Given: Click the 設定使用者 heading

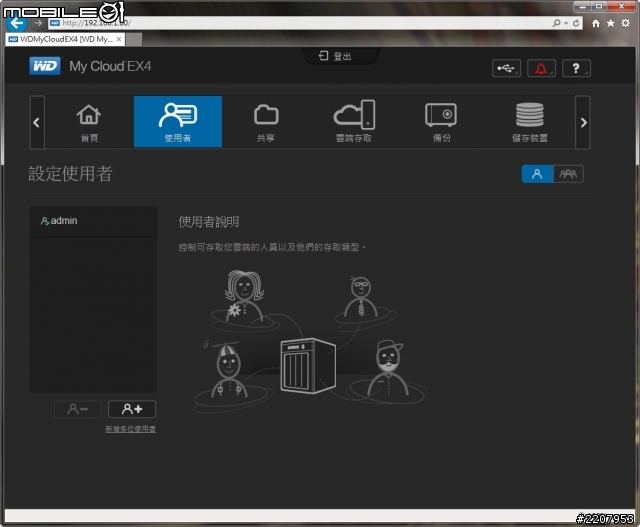Looking at the screenshot, I should pos(70,173).
